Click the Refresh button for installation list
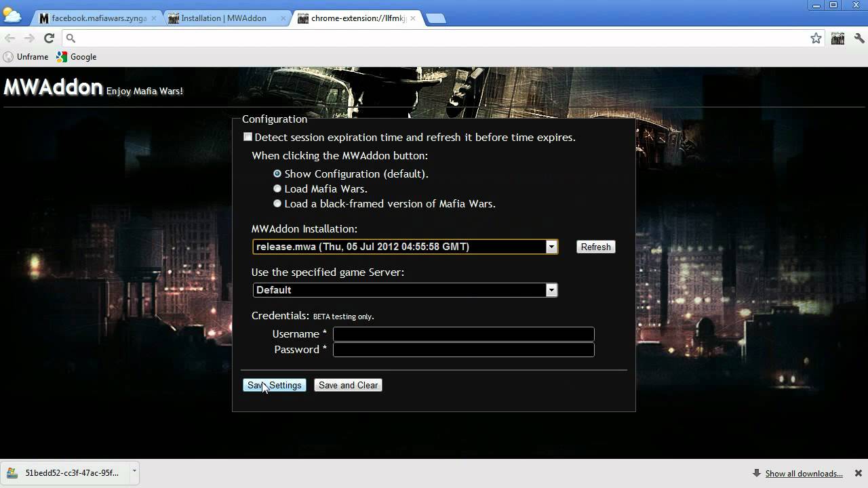The height and width of the screenshot is (488, 868). 595,247
